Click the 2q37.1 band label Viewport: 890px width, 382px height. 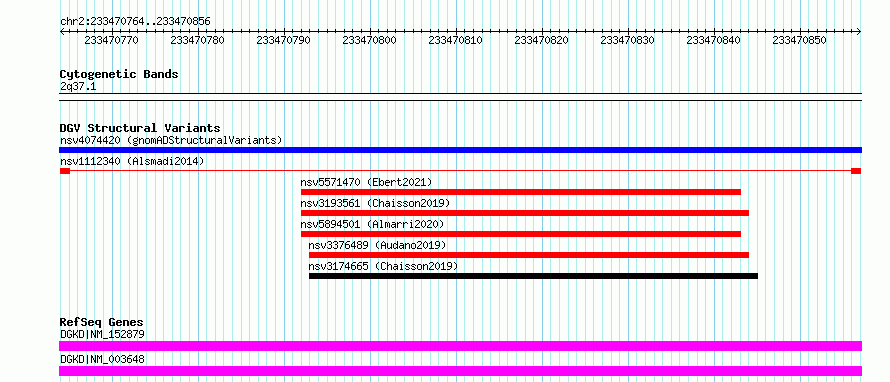[x=78, y=87]
